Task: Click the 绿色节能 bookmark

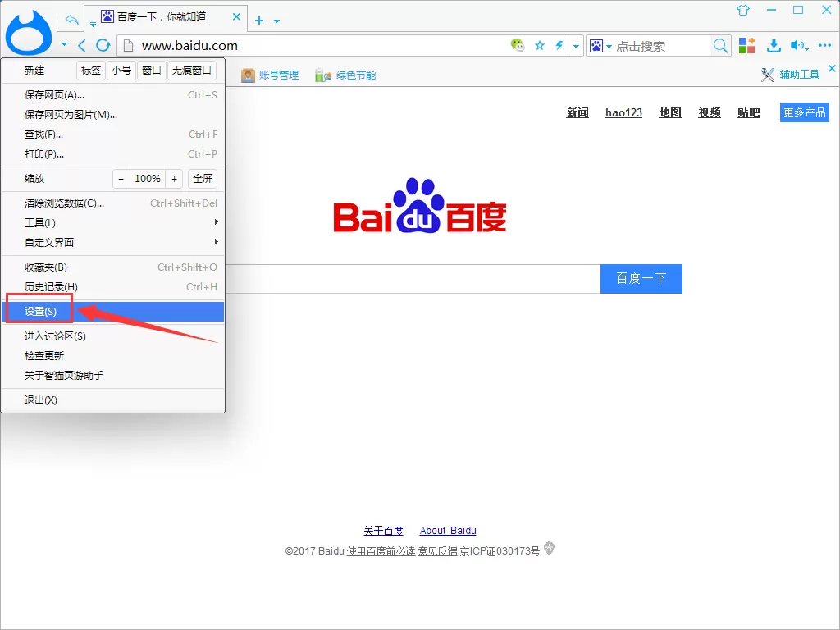Action: [345, 75]
